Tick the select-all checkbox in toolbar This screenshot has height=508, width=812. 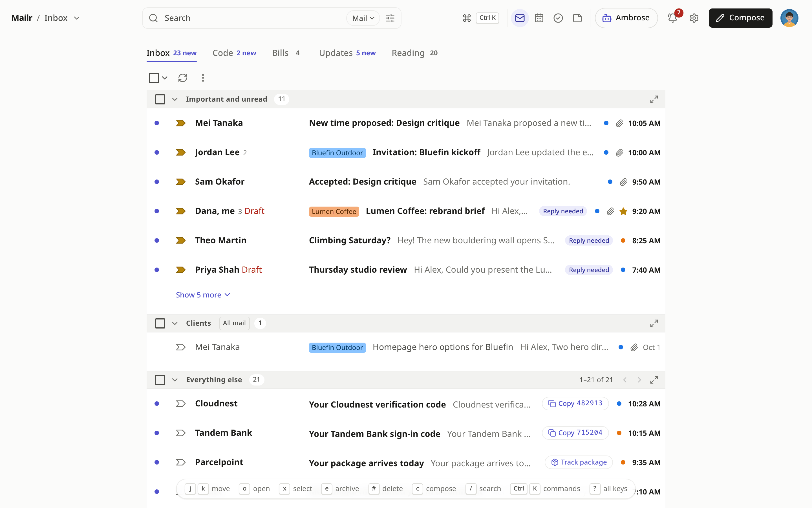pos(154,78)
